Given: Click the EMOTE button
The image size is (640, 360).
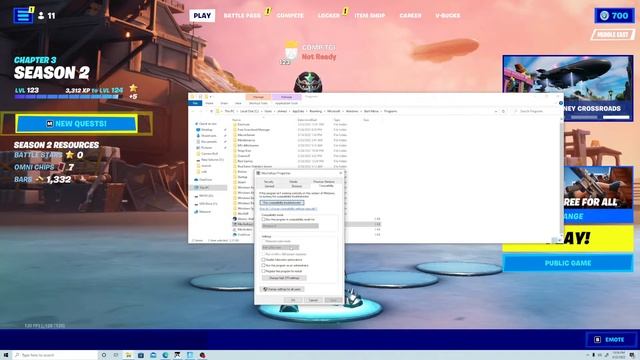Looking at the screenshot, I should pos(611,340).
